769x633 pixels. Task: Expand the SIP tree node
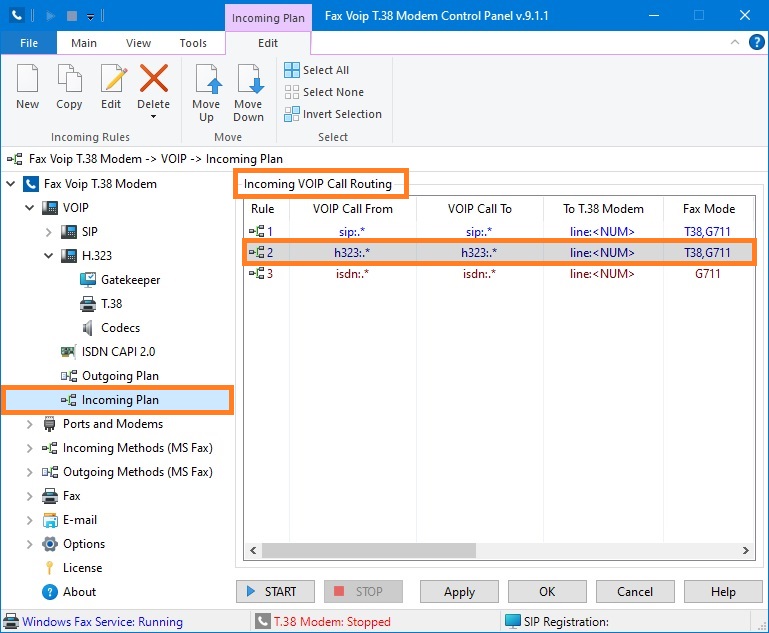tap(49, 232)
